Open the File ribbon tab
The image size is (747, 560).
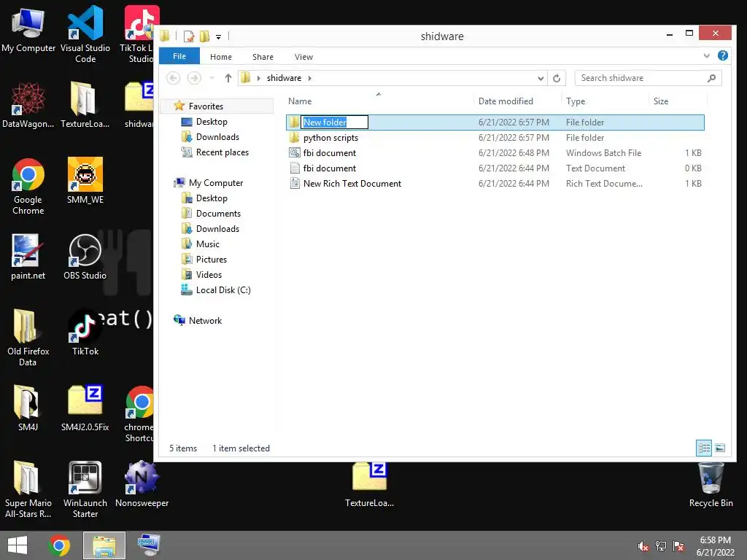[x=179, y=56]
